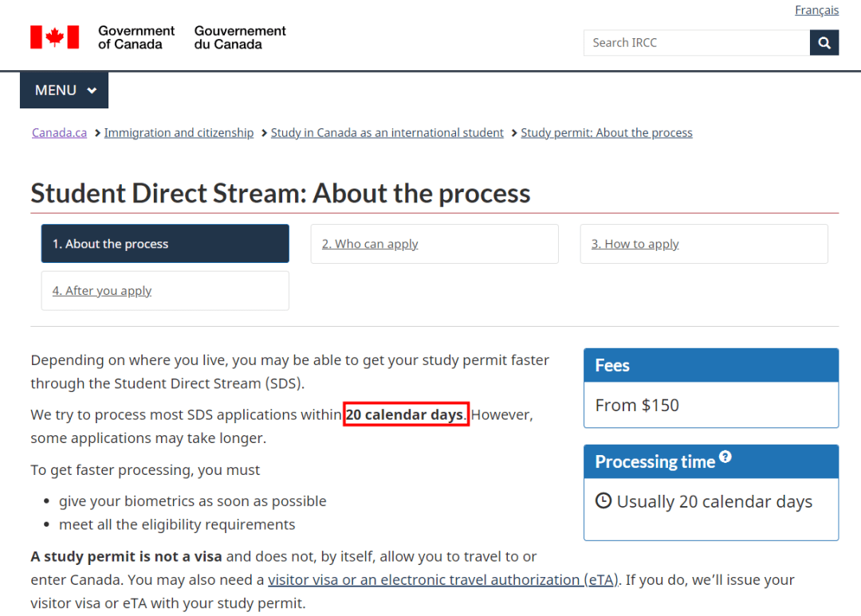Open visitor visa or eTA link
The image size is (861, 616).
443,580
